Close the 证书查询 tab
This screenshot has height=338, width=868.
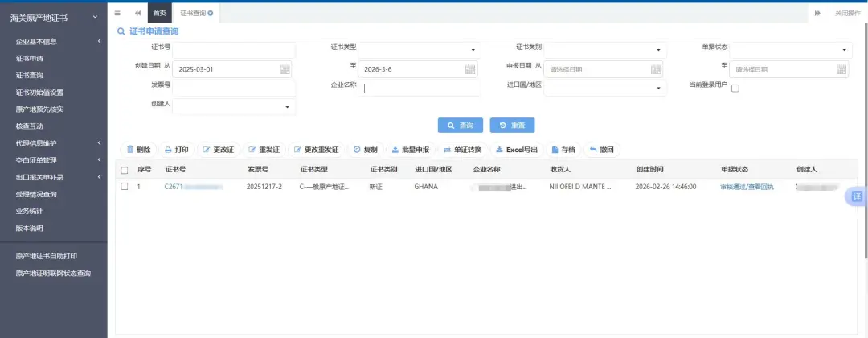click(211, 13)
